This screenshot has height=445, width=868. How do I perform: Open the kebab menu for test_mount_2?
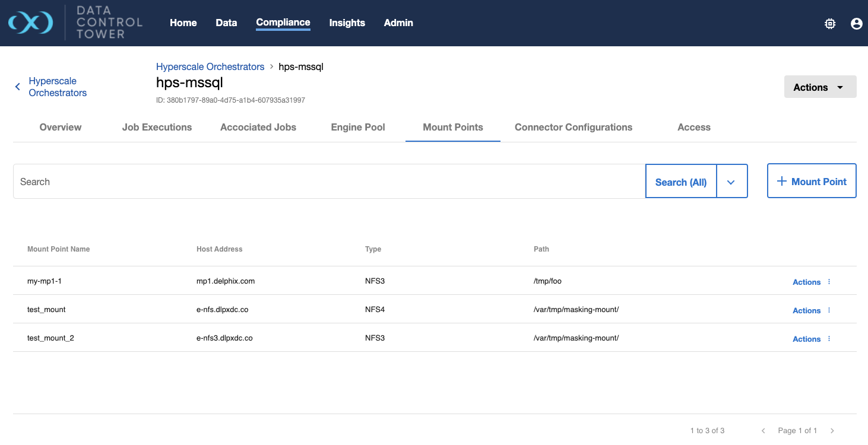click(x=829, y=339)
